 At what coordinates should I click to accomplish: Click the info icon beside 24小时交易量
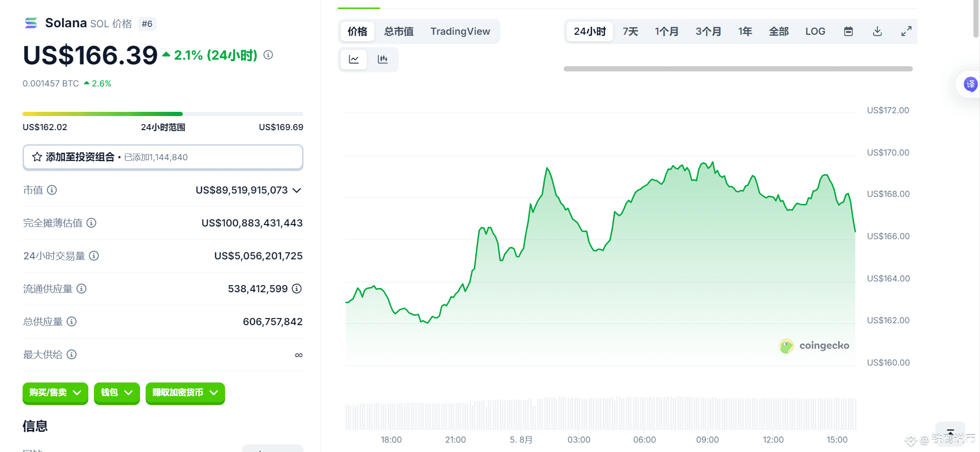click(94, 256)
